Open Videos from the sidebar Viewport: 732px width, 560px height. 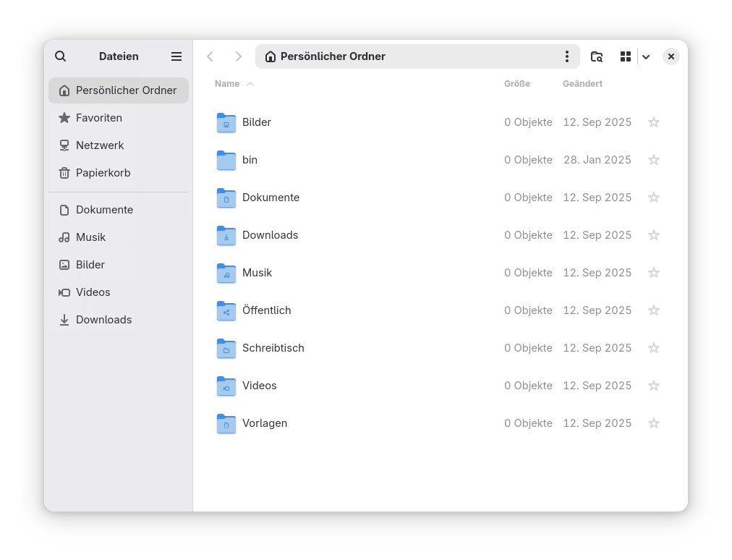[x=93, y=292]
